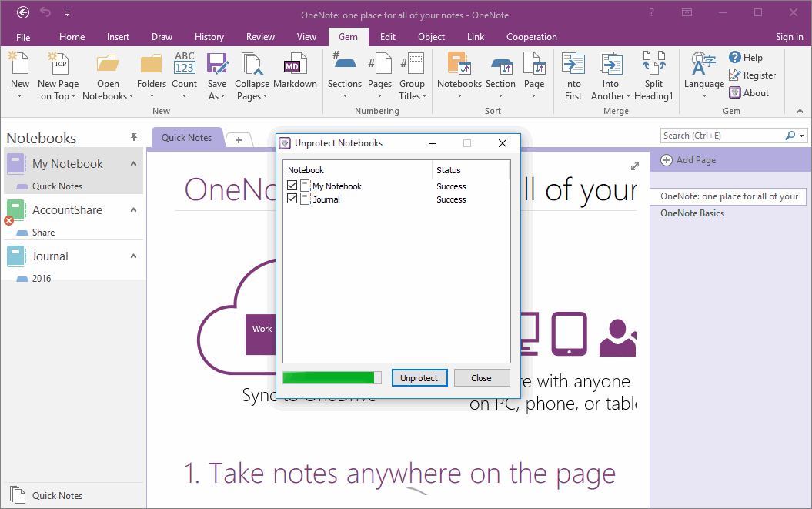This screenshot has height=509, width=812.
Task: Open the Customize Quick Access Toolbar dropdown
Action: pyautogui.click(x=67, y=14)
